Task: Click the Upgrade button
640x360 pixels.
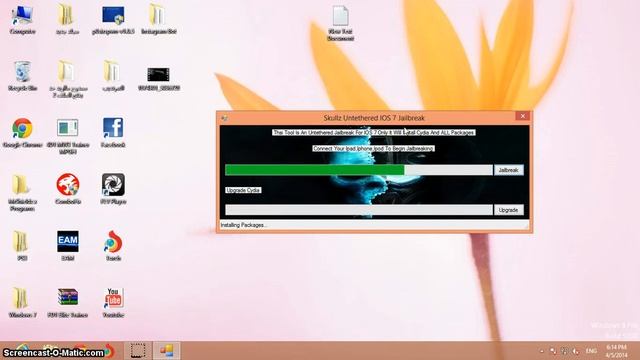Action: [x=509, y=210]
